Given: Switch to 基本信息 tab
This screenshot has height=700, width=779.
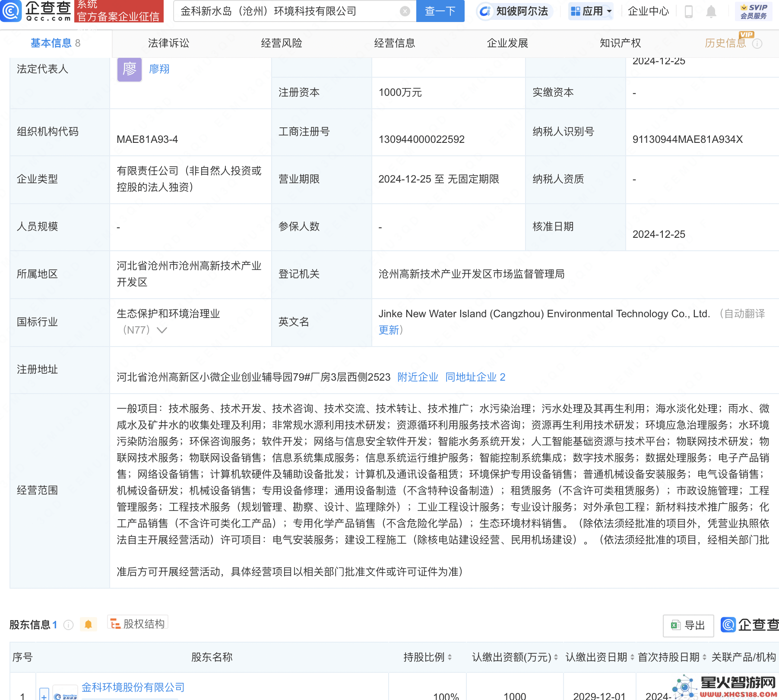Looking at the screenshot, I should pos(55,43).
